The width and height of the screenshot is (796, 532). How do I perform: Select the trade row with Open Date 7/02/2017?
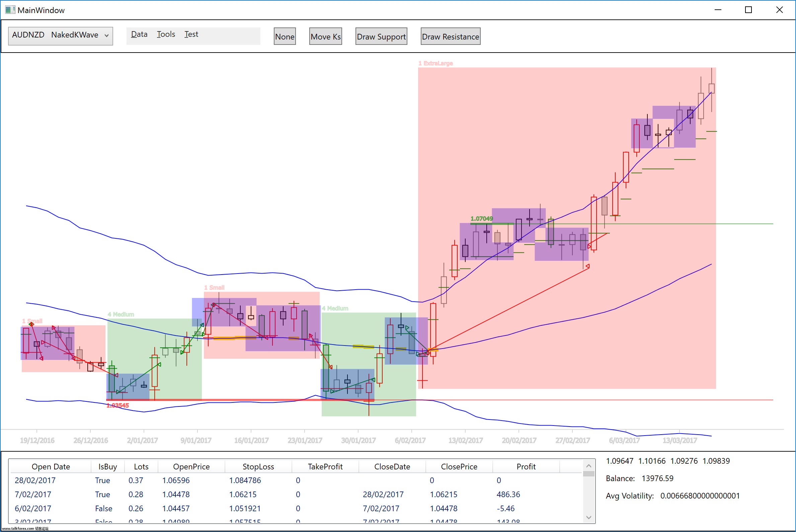tap(297, 495)
